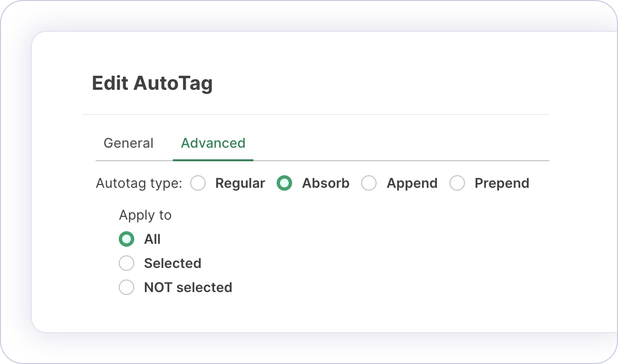618x364 pixels.
Task: Click the Absorb option label text
Action: pyautogui.click(x=325, y=183)
